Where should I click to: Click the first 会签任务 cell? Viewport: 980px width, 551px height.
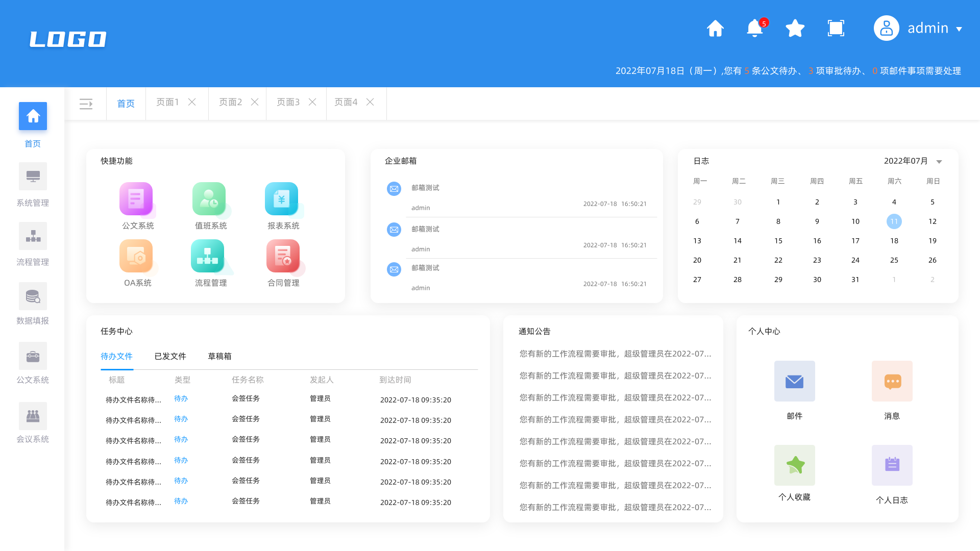tap(246, 398)
